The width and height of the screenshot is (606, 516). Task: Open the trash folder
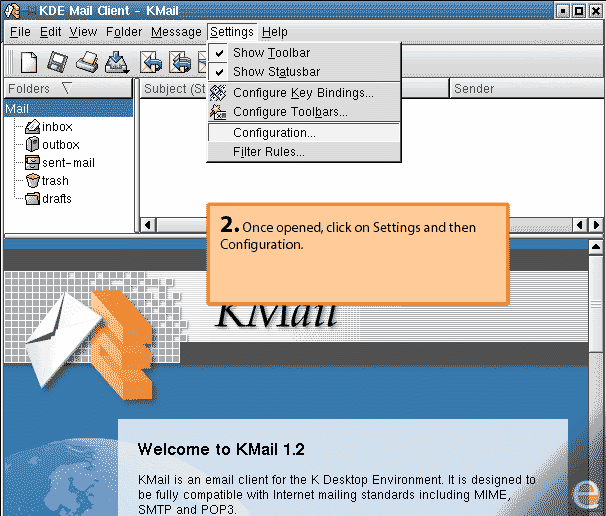[x=55, y=181]
